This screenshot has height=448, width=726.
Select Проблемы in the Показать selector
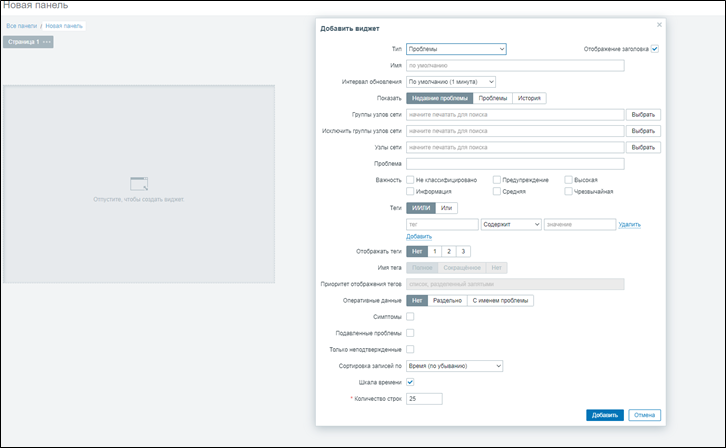492,98
